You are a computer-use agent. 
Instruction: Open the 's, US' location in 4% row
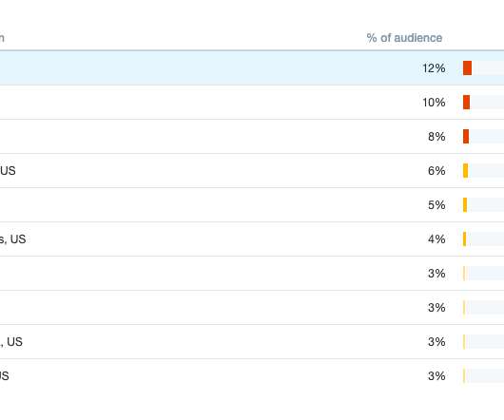(x=13, y=239)
